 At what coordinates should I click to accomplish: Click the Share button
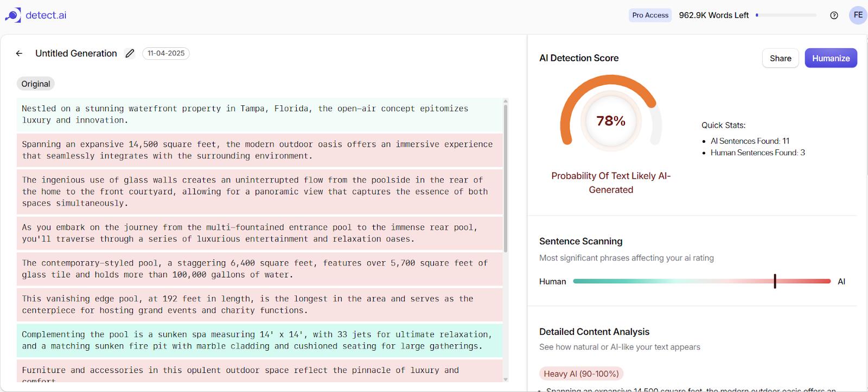780,58
